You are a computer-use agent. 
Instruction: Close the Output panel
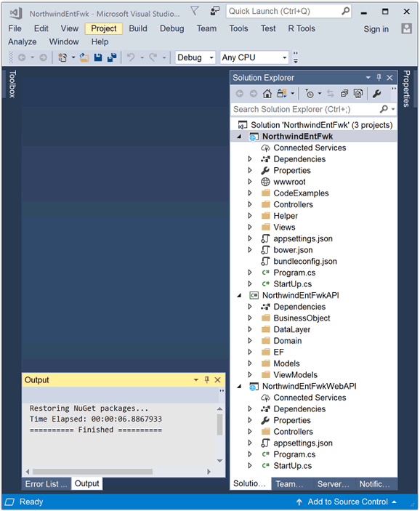pyautogui.click(x=218, y=379)
